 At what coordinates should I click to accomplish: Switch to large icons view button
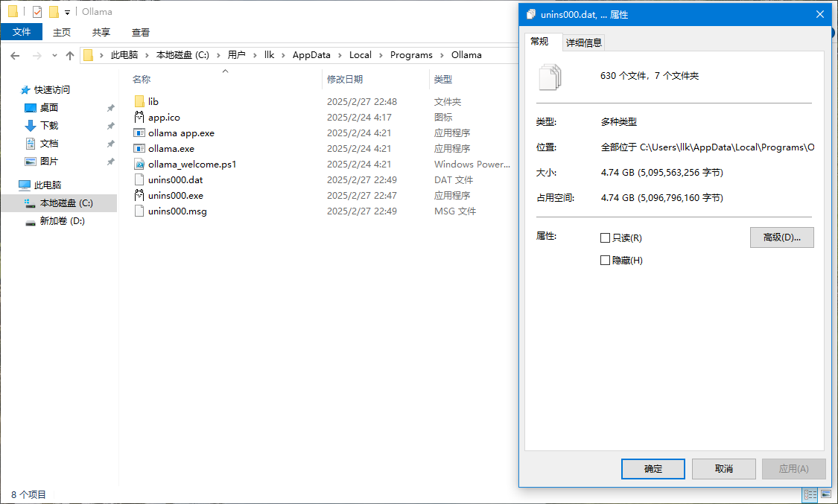[825, 494]
